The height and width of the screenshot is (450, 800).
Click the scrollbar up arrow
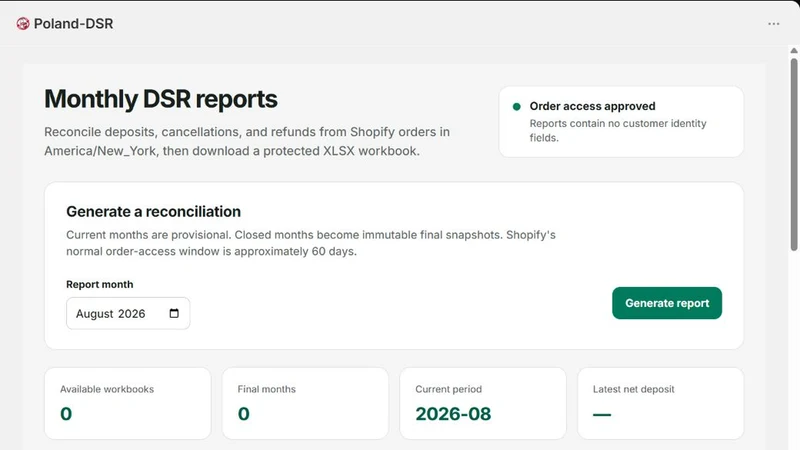click(794, 51)
